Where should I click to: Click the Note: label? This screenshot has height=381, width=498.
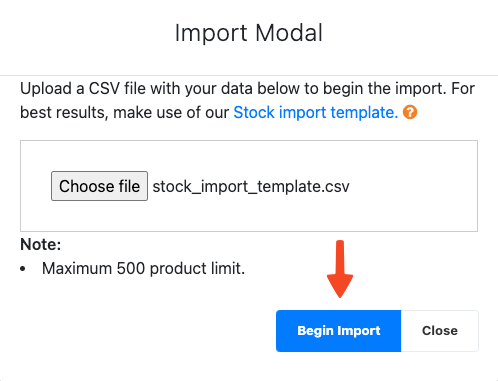click(x=41, y=244)
